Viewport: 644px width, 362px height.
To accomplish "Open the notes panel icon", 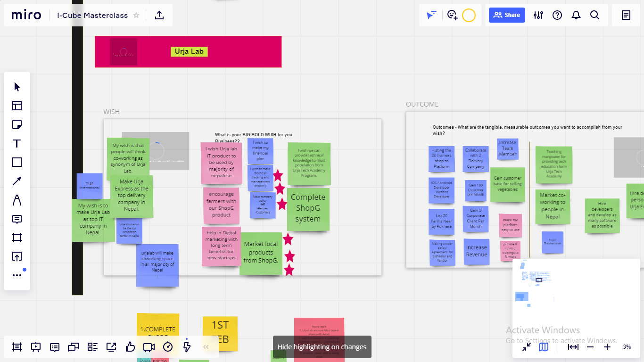I will (626, 15).
